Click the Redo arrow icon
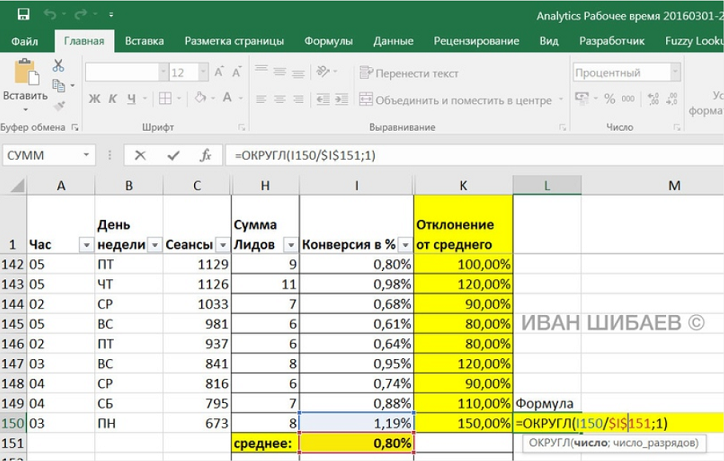Image resolution: width=724 pixels, height=461 pixels. [x=81, y=15]
